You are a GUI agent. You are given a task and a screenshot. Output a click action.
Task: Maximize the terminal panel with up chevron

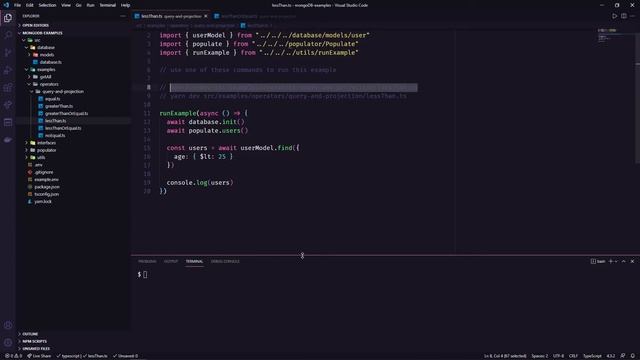coord(624,261)
